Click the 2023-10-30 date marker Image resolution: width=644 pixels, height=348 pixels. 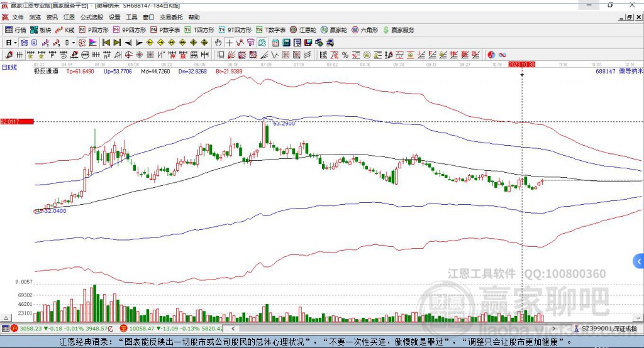pos(521,65)
